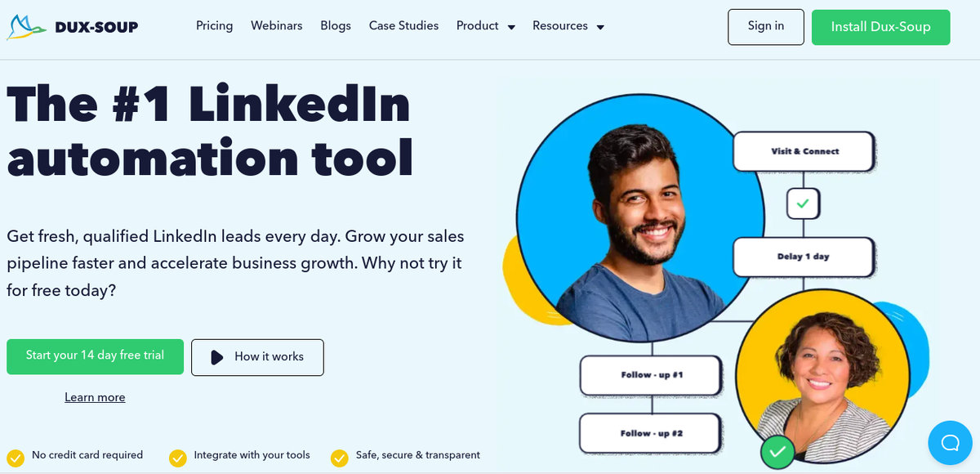The height and width of the screenshot is (474, 980).
Task: Click the Visit & Connect workflow box
Action: [804, 151]
